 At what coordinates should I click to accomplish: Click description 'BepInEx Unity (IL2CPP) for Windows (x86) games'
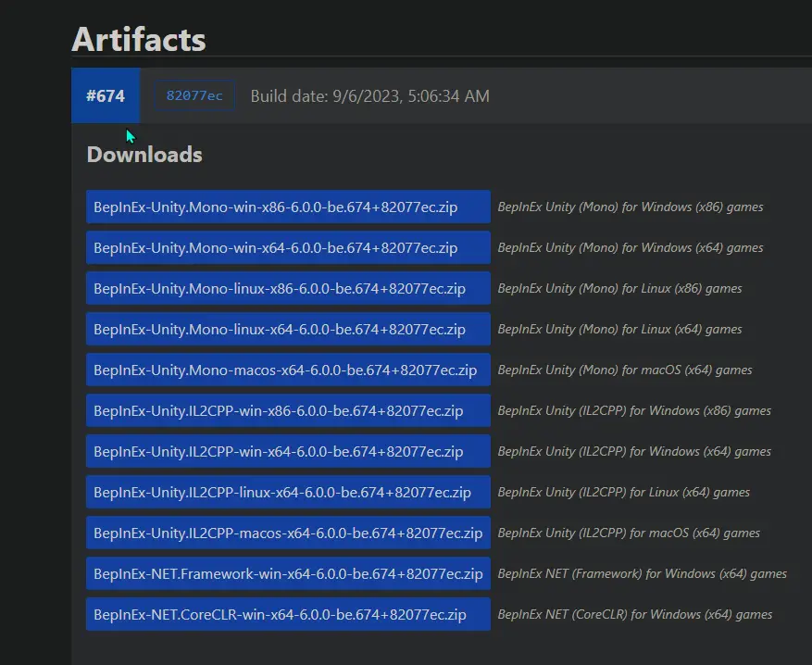[x=634, y=410]
